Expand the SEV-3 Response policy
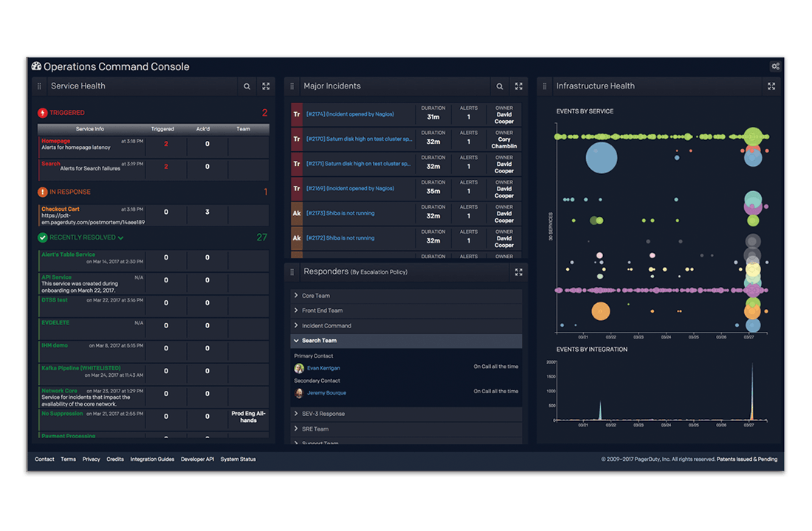 point(296,414)
